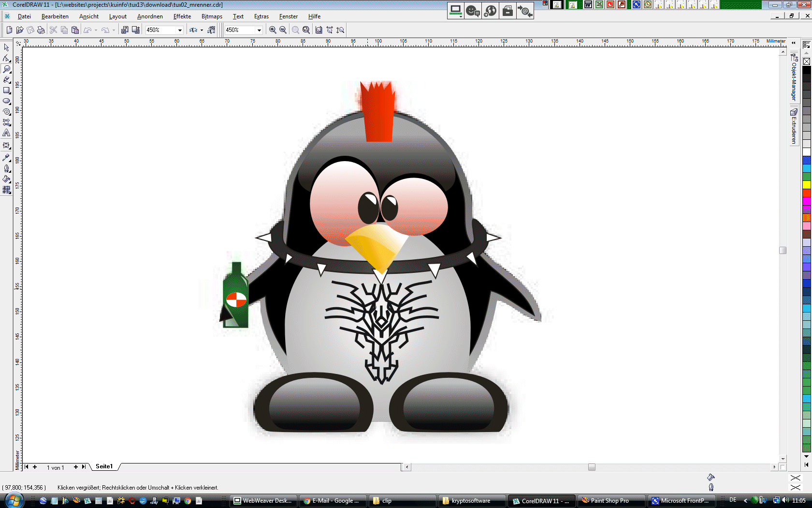Open kryptosoftware folder from taskbar
This screenshot has height=508, width=812.
(472, 501)
